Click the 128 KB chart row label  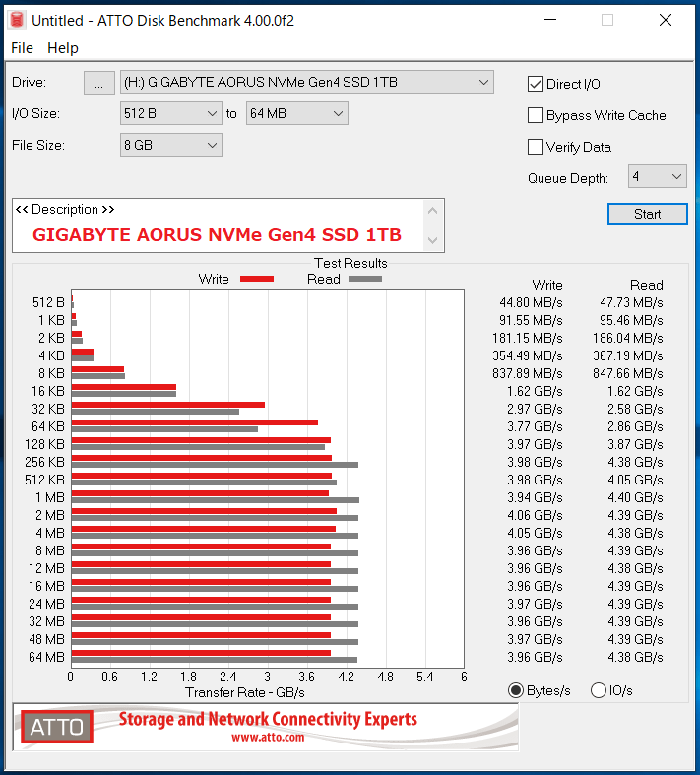coord(44,444)
